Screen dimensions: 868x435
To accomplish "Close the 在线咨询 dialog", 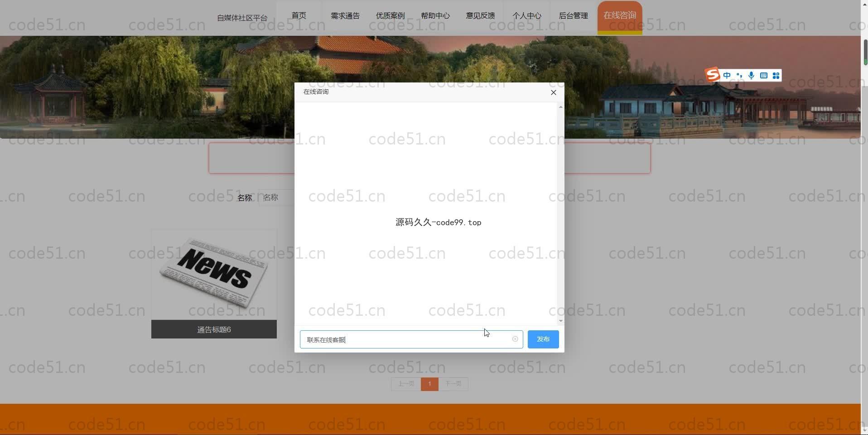I will [x=553, y=92].
